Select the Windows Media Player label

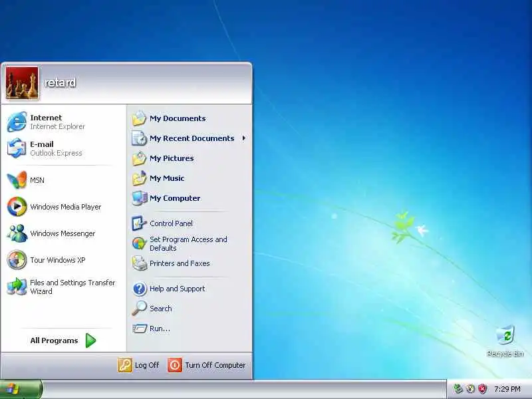pyautogui.click(x=65, y=207)
